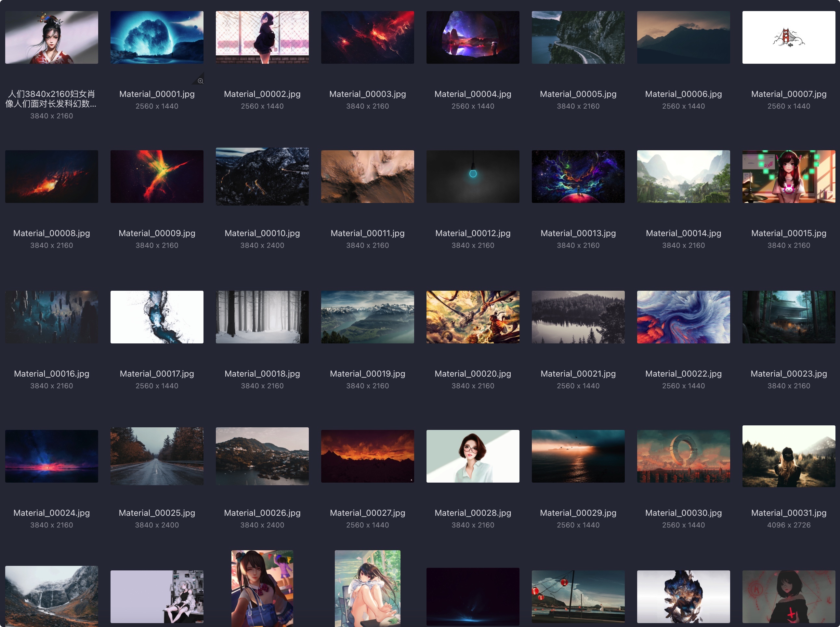Open the anime girl at fence Material_00002
840x627 pixels.
[x=262, y=37]
